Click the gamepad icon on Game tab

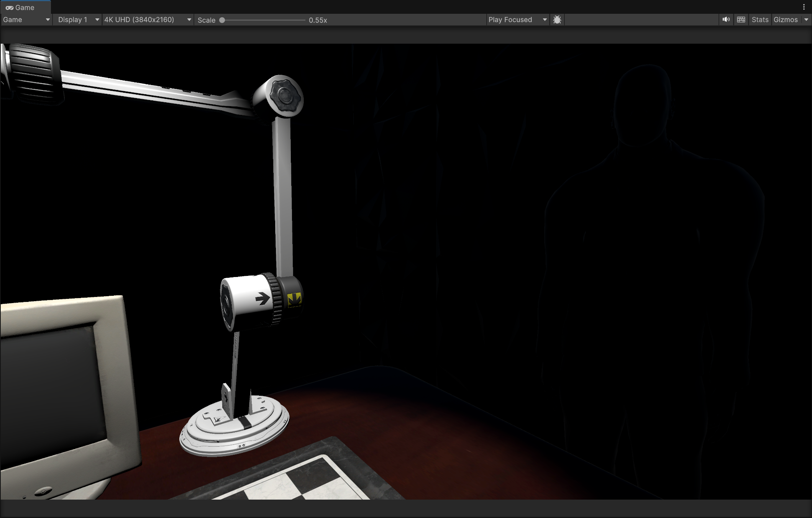click(10, 8)
